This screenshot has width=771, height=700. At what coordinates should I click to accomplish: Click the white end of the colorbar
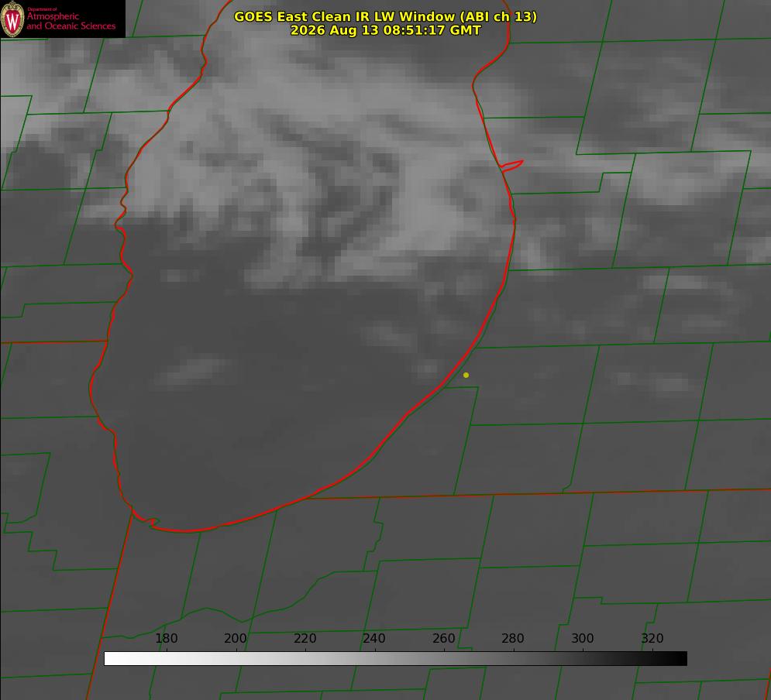[111, 658]
